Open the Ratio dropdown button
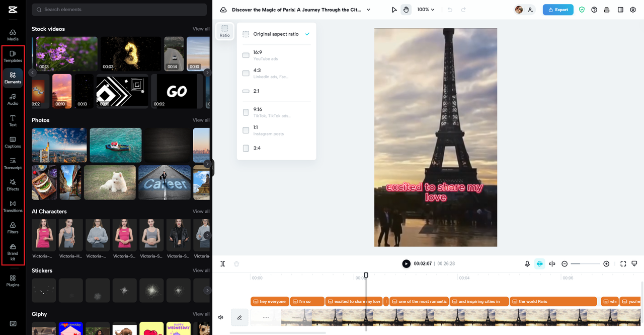Image resolution: width=644 pixels, height=335 pixels. (x=225, y=31)
